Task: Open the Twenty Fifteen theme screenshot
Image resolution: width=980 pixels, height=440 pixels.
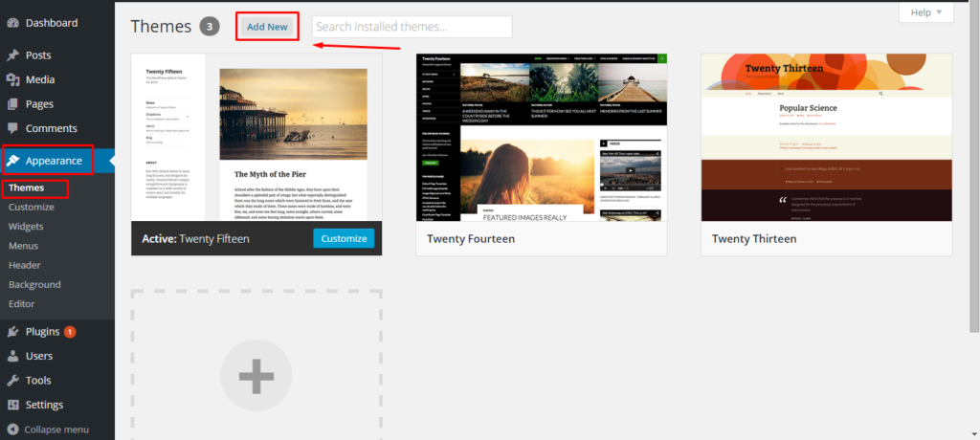Action: 256,137
